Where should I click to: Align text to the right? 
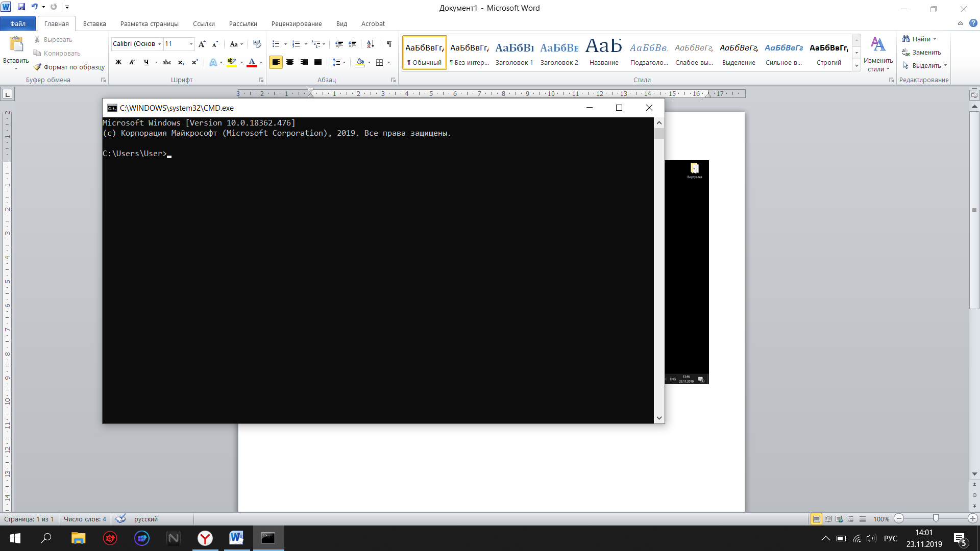click(x=304, y=62)
